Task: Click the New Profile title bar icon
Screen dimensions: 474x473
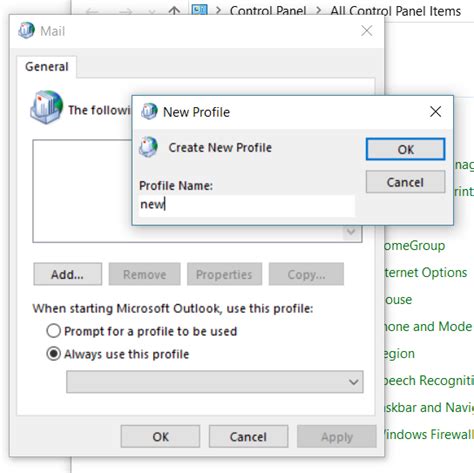Action: (149, 111)
